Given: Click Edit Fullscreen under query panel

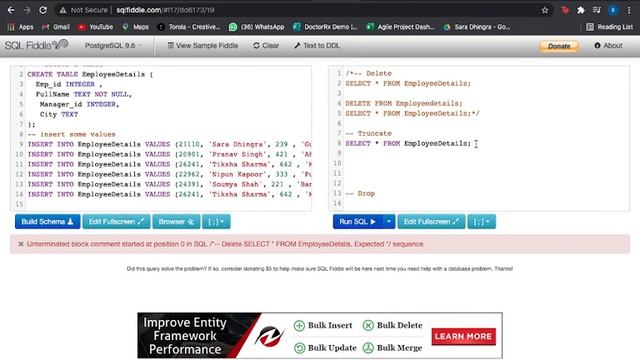Looking at the screenshot, I should [431, 222].
